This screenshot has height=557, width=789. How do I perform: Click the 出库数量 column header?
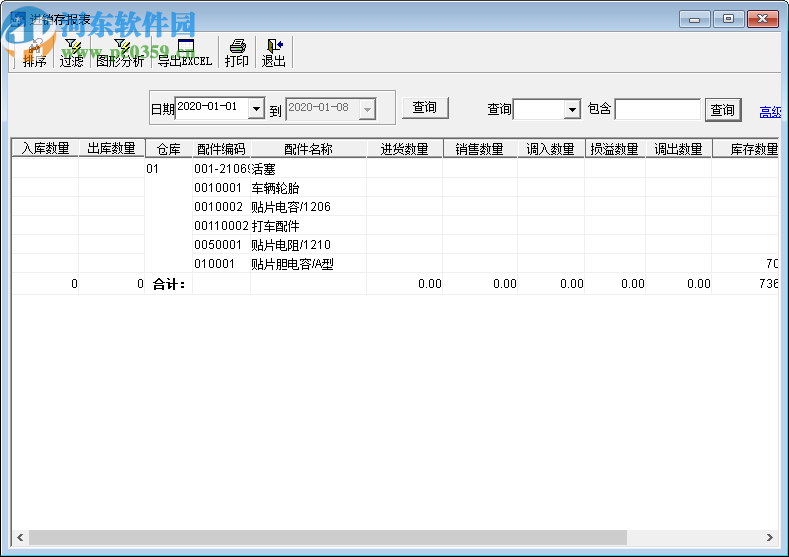pyautogui.click(x=111, y=148)
